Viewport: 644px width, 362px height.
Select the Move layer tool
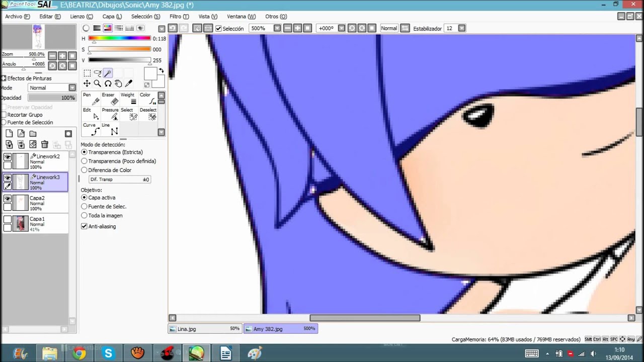(87, 83)
